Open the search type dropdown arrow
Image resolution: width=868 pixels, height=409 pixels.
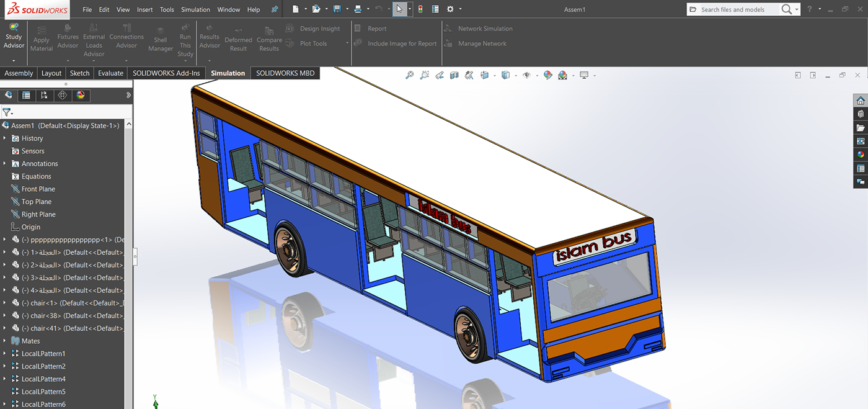[x=797, y=9]
